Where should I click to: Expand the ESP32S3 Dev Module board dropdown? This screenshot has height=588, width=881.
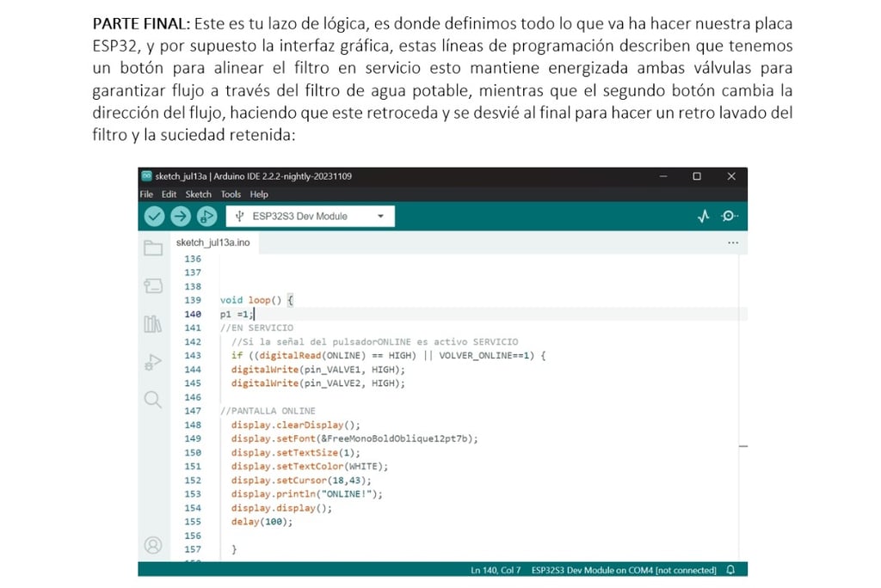tap(310, 217)
